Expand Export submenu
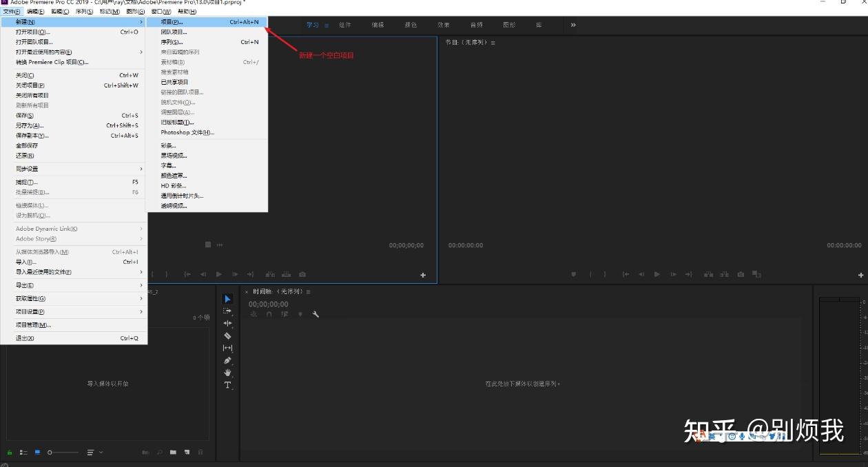 tap(141, 285)
